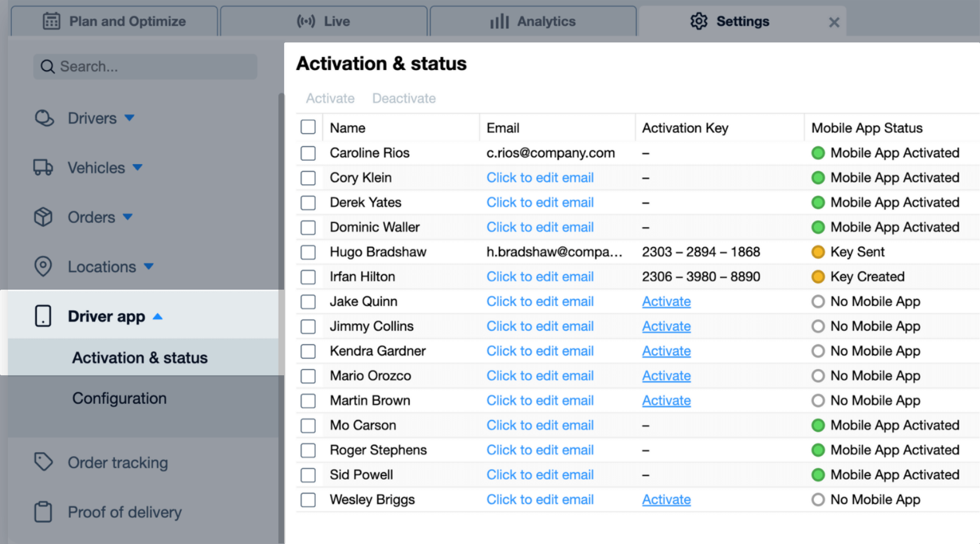This screenshot has height=544, width=980.
Task: Expand the Locations dropdown arrow
Action: (x=149, y=267)
